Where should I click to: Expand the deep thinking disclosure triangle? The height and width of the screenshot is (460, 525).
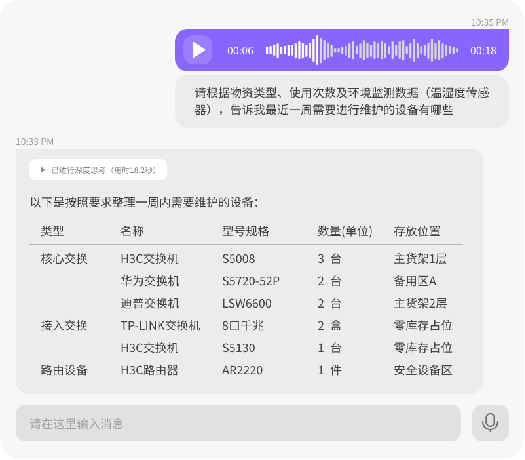pyautogui.click(x=43, y=170)
